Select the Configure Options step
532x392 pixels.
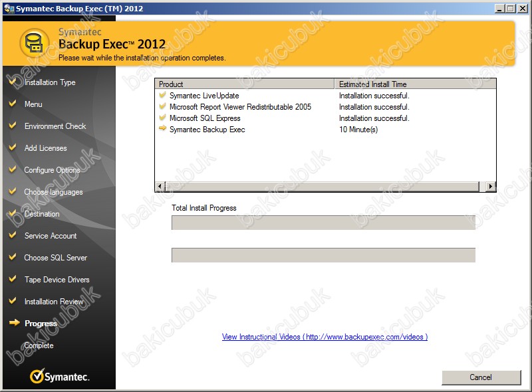point(52,170)
